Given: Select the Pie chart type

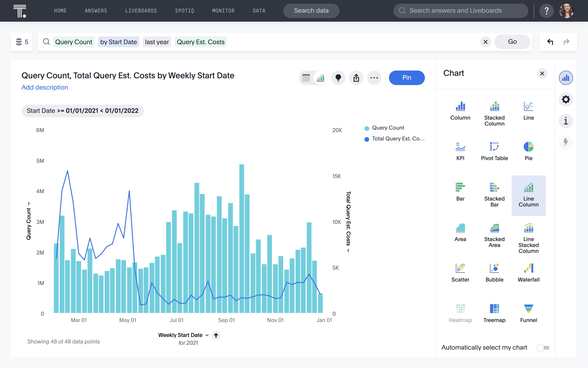Looking at the screenshot, I should [528, 151].
